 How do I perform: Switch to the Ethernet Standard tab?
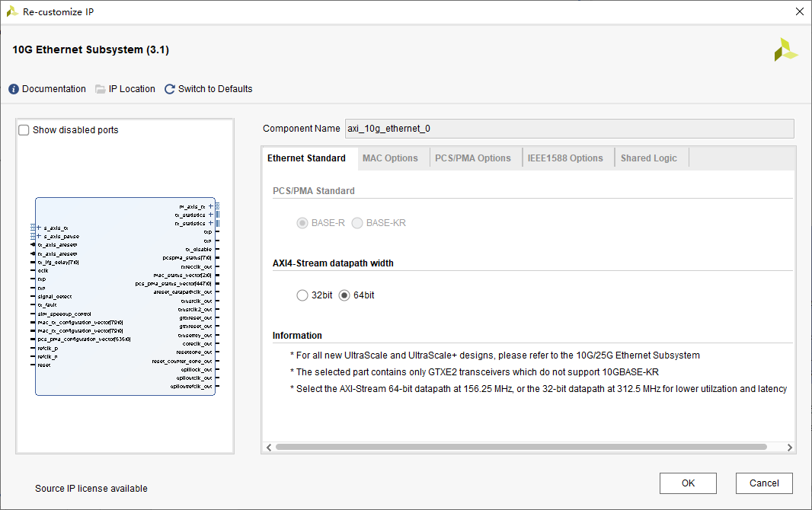coord(306,158)
